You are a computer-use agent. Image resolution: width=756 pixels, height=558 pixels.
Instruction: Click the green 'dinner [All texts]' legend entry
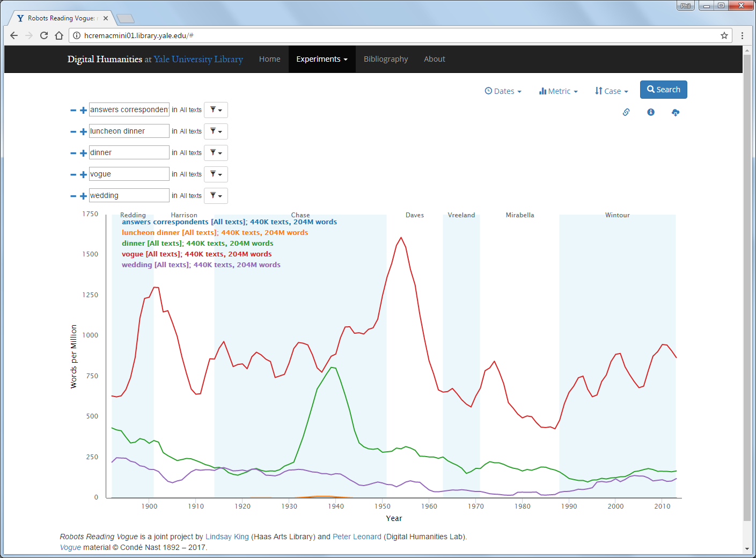(197, 244)
